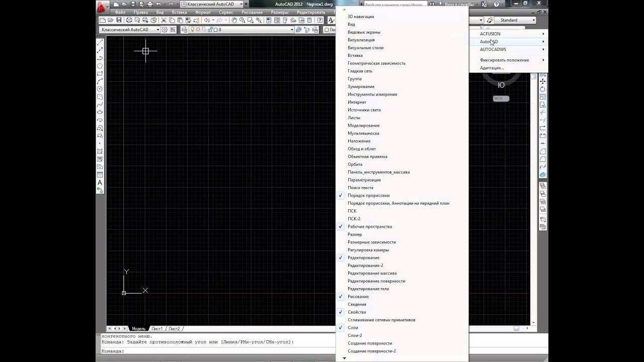Open the Рисование menu
The height and width of the screenshot is (362, 644).
click(252, 12)
